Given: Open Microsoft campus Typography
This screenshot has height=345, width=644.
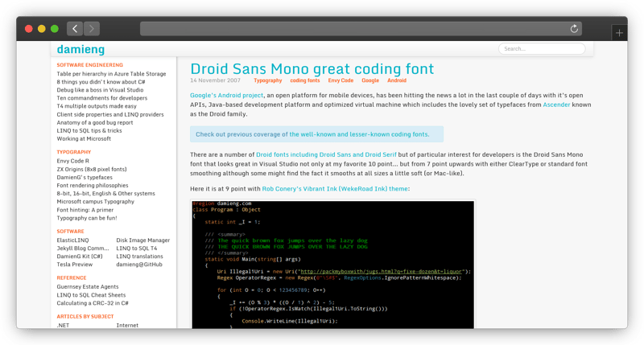Looking at the screenshot, I should (x=95, y=201).
